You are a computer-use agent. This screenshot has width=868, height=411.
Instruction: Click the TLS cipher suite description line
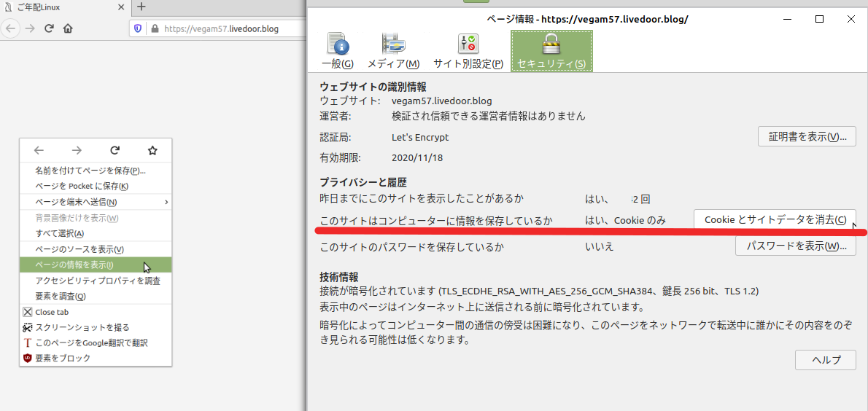[539, 291]
